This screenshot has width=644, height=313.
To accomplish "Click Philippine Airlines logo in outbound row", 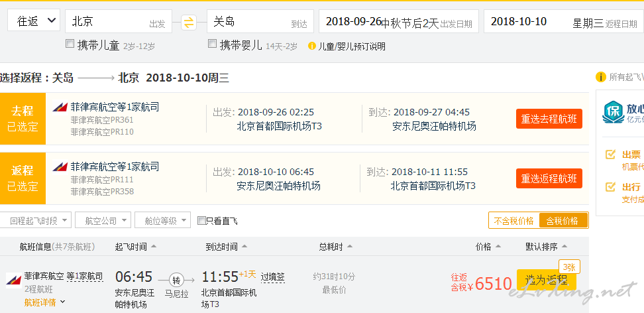I will (60, 108).
